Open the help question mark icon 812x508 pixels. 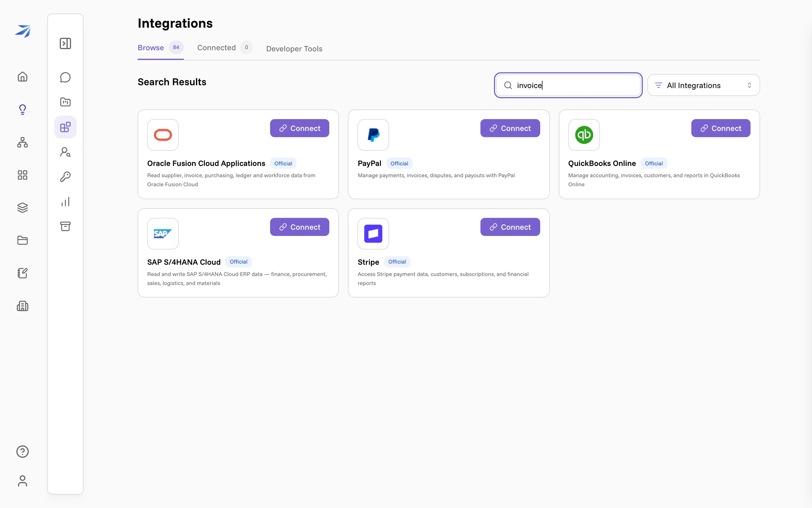pos(23,451)
